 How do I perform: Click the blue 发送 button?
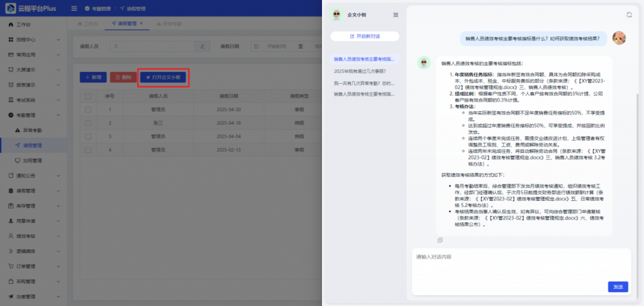point(618,286)
